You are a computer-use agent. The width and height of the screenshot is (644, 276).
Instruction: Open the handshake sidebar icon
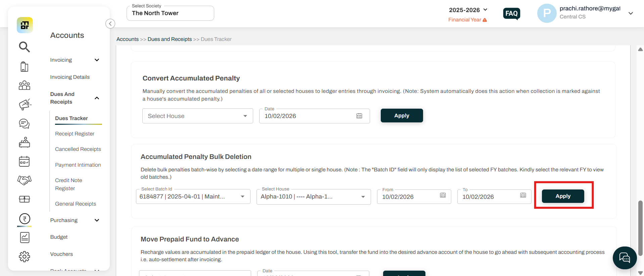pyautogui.click(x=24, y=180)
